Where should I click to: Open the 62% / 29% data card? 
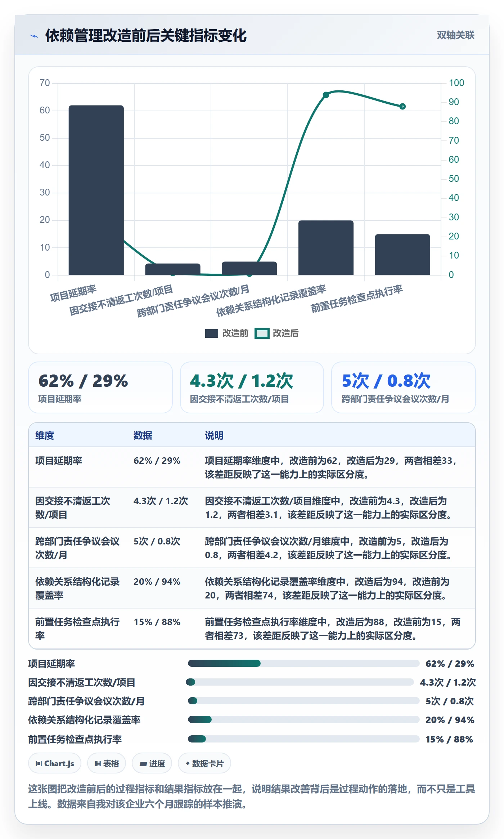point(100,387)
